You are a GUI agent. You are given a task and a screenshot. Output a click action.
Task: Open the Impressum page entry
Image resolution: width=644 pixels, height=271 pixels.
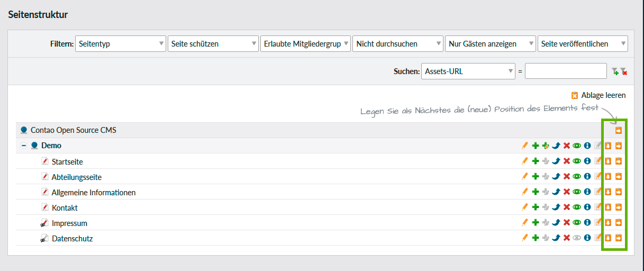pyautogui.click(x=69, y=223)
